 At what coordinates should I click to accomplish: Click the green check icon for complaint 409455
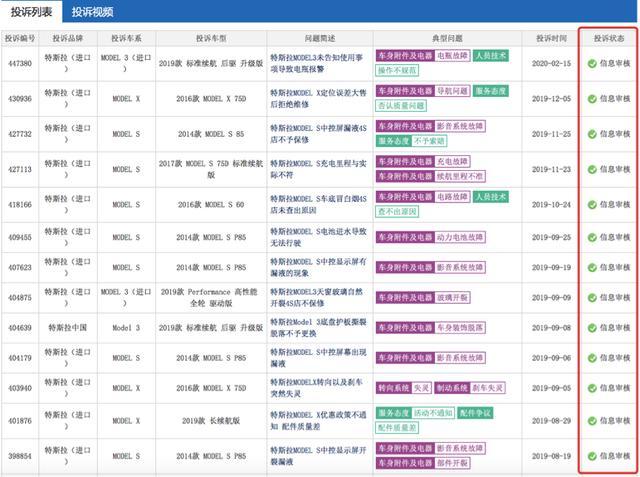(592, 237)
